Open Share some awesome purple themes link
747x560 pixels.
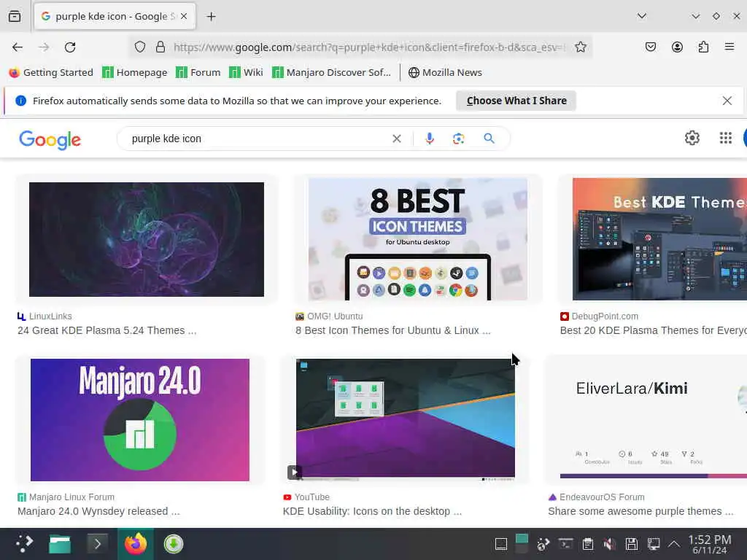tap(640, 511)
